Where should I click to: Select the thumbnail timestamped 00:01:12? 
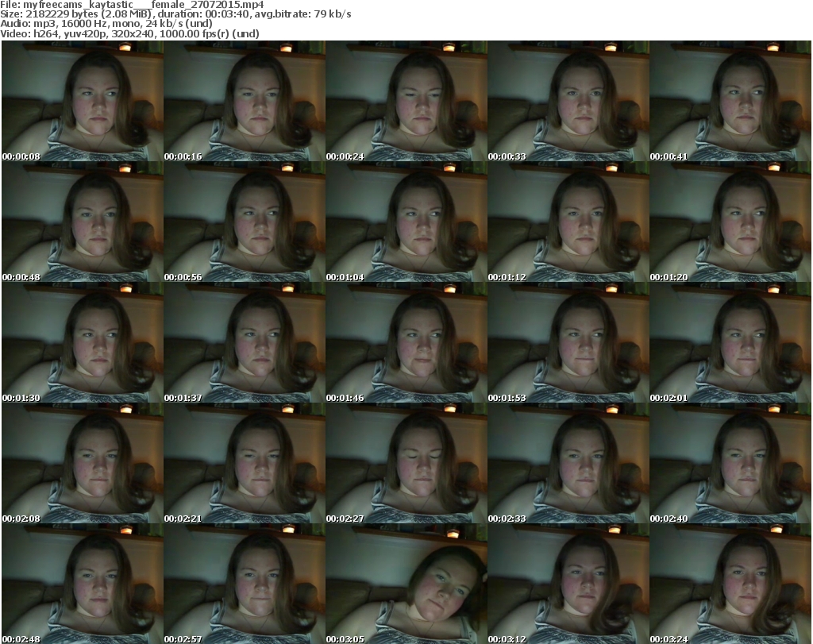pyautogui.click(x=568, y=222)
